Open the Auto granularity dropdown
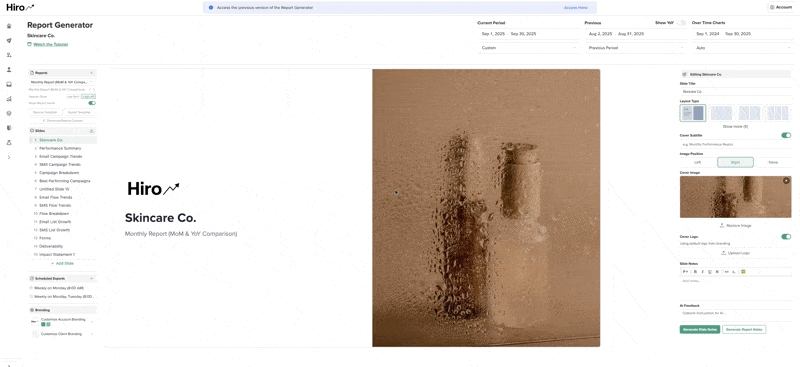 (x=742, y=47)
